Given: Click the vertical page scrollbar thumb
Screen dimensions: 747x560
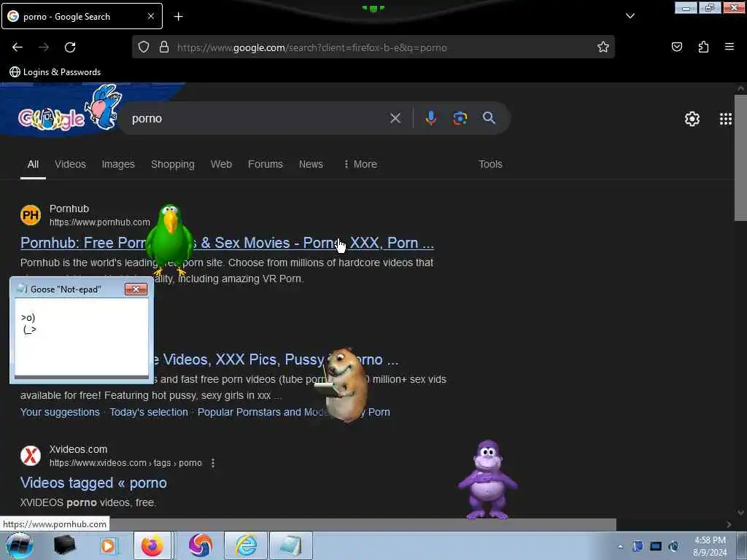Looking at the screenshot, I should click(740, 157).
